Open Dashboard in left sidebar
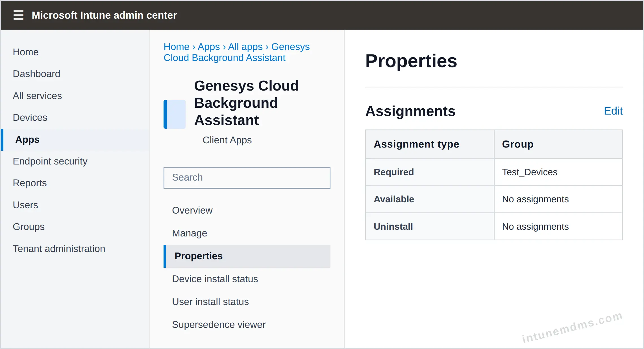The width and height of the screenshot is (644, 349). [x=36, y=74]
